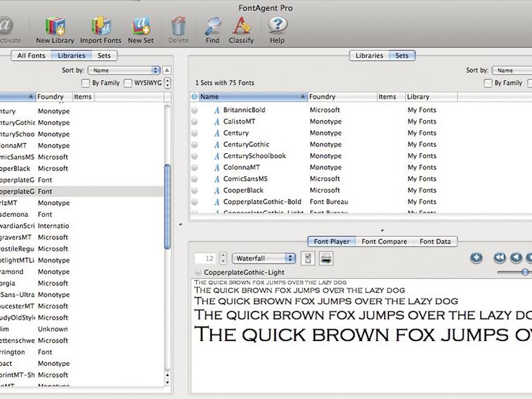This screenshot has width=532, height=399.
Task: Switch left panel to Libraries tab
Action: coord(71,56)
